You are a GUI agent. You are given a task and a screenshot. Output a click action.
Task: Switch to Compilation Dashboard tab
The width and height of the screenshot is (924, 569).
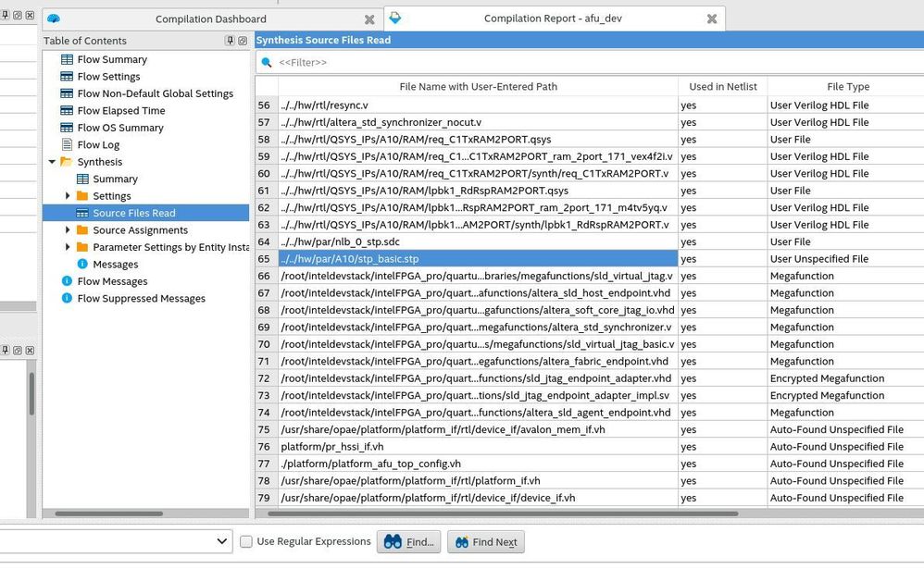pos(211,19)
